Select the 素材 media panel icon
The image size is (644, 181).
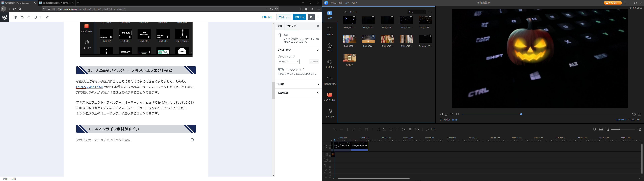(330, 15)
